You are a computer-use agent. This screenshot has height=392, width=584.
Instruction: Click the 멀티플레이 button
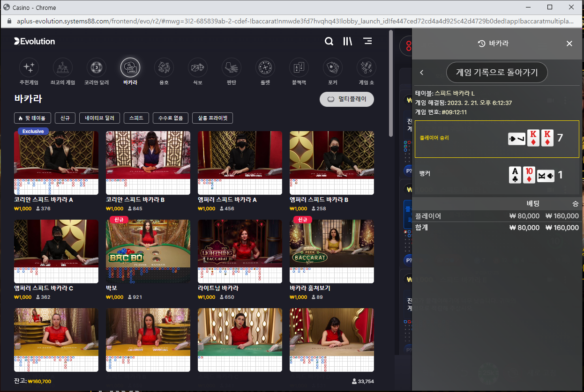tap(347, 99)
